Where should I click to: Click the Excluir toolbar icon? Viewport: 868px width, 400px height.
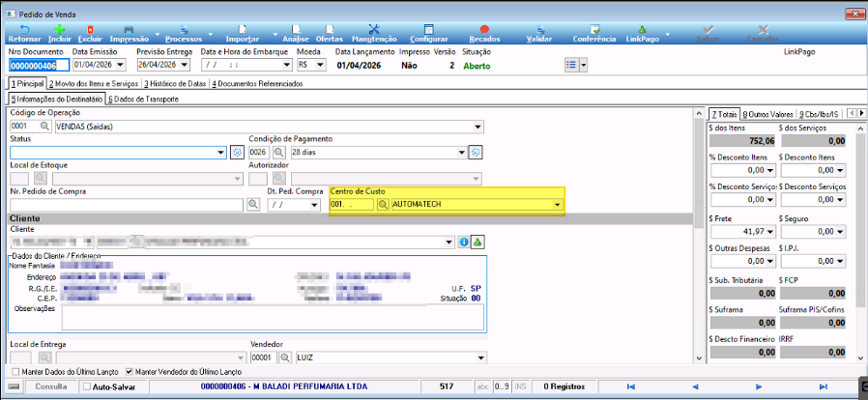(x=90, y=34)
